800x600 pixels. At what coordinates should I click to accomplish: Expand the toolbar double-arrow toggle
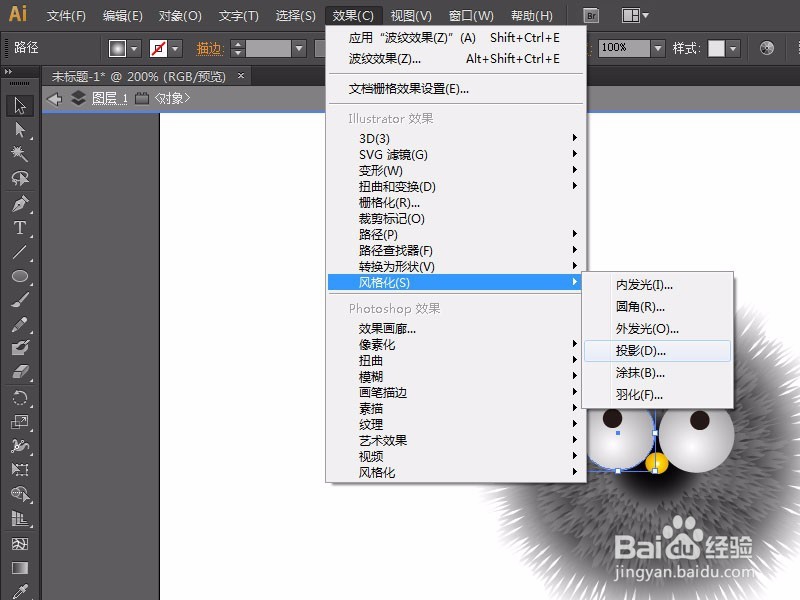[x=8, y=72]
